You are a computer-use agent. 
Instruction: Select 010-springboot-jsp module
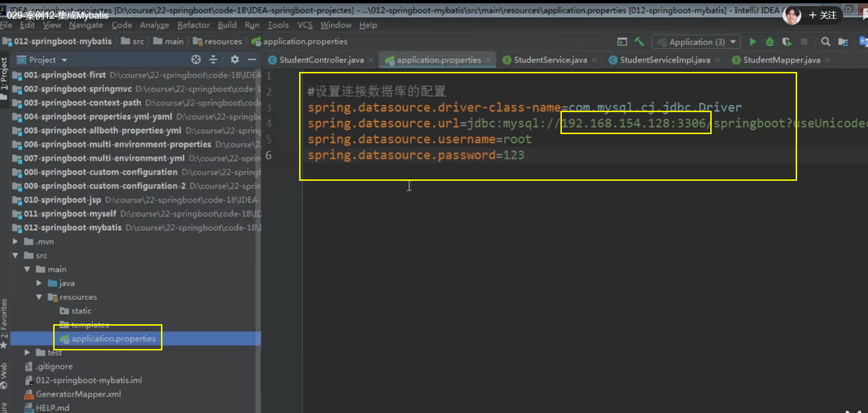[63, 200]
